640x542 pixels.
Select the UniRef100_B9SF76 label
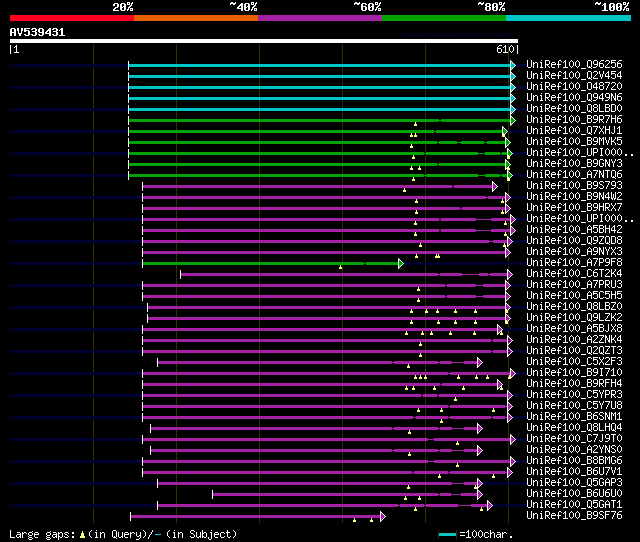pos(574,516)
